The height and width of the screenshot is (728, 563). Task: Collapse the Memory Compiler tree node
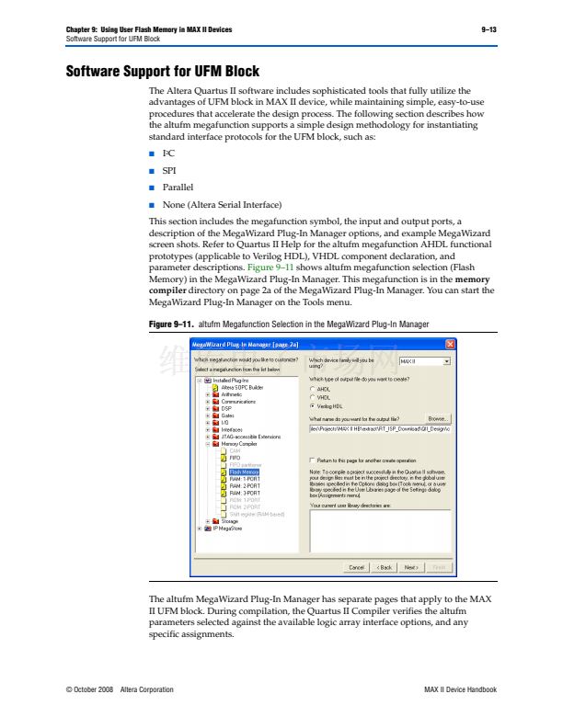(x=208, y=443)
